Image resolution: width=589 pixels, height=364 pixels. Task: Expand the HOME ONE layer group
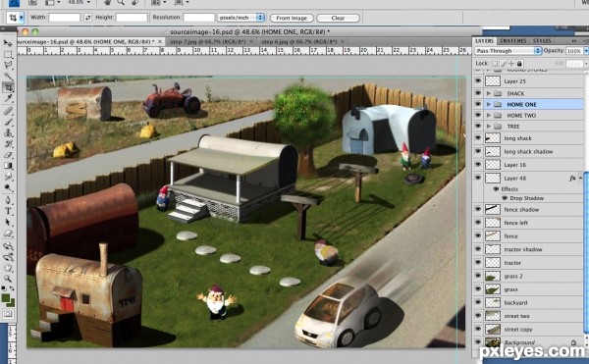(489, 104)
